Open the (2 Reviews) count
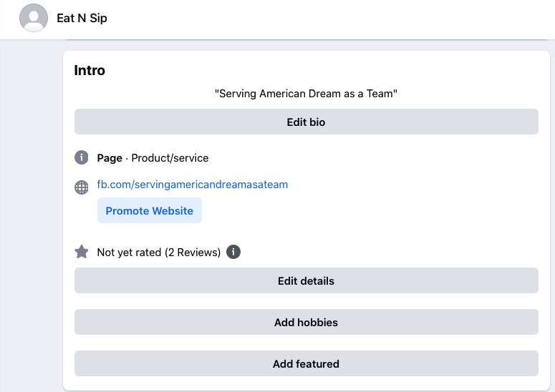Screen dimensions: 555x392 click(x=193, y=253)
